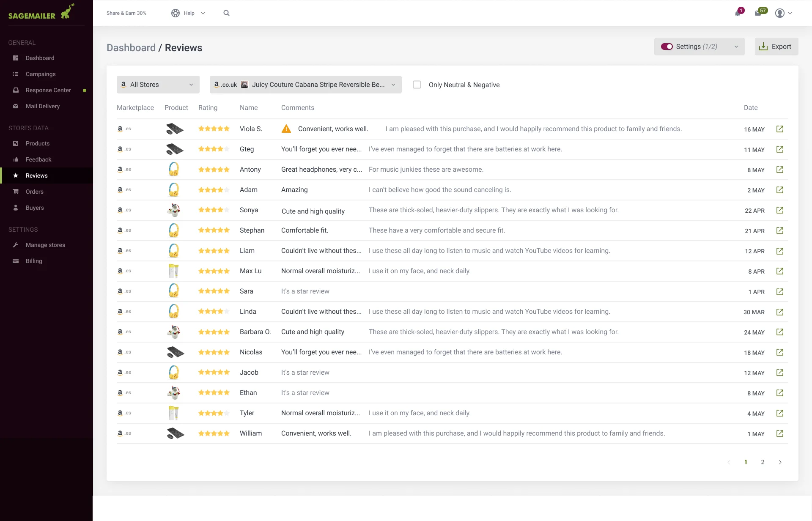
Task: Click the warning icon on Viola S. review
Action: coord(286,129)
